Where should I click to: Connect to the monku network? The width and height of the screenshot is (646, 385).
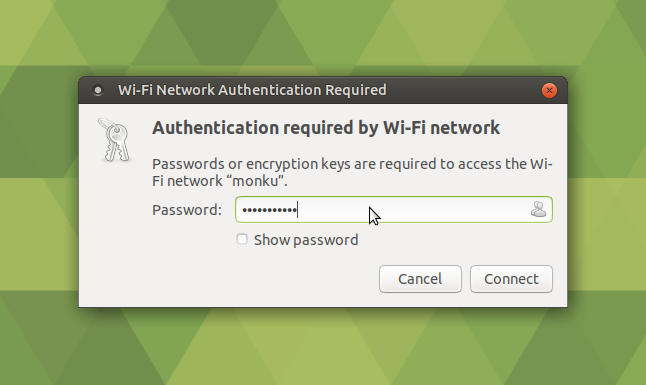pos(511,279)
